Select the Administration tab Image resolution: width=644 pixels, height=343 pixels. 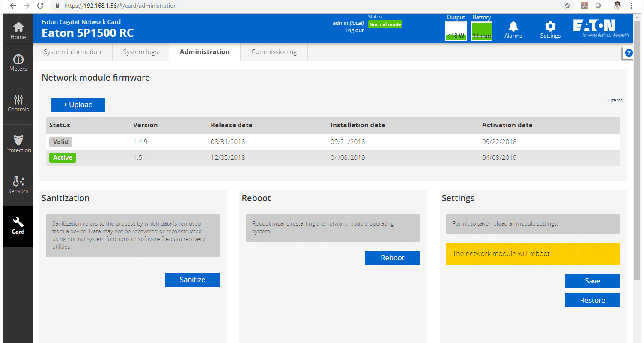(x=205, y=52)
